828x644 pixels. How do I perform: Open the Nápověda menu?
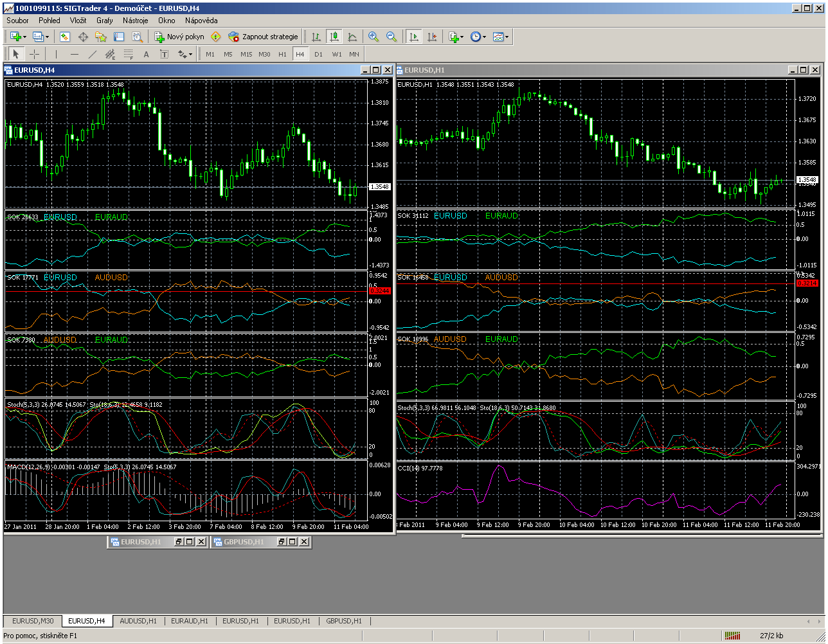pos(201,21)
